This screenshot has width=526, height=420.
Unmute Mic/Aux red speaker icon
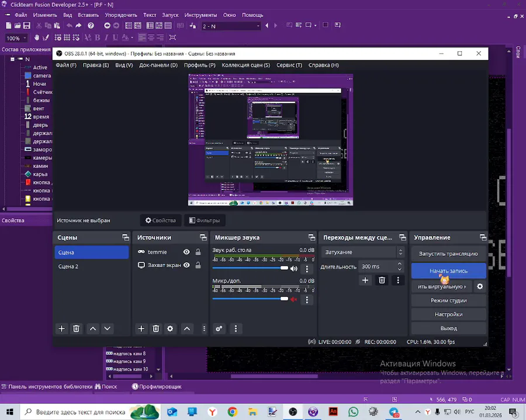[x=294, y=299]
